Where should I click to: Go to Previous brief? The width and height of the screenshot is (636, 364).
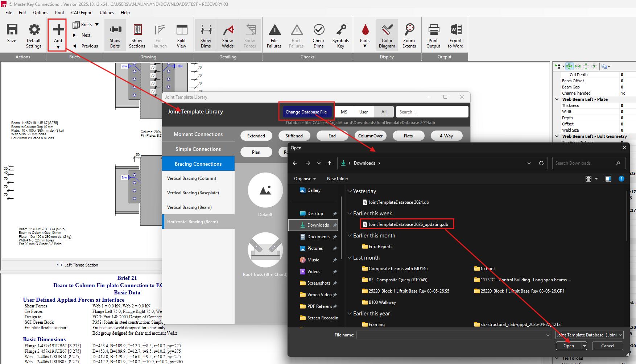(x=86, y=46)
